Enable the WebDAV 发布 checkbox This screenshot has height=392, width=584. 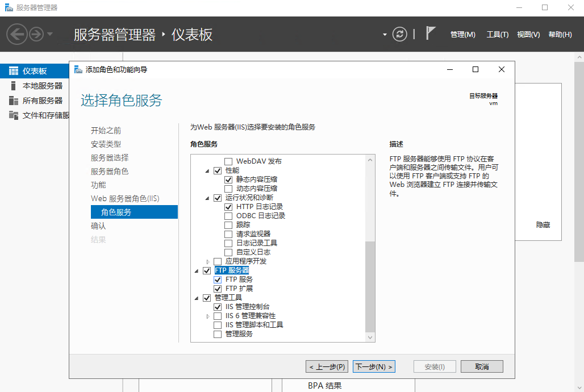click(x=228, y=161)
